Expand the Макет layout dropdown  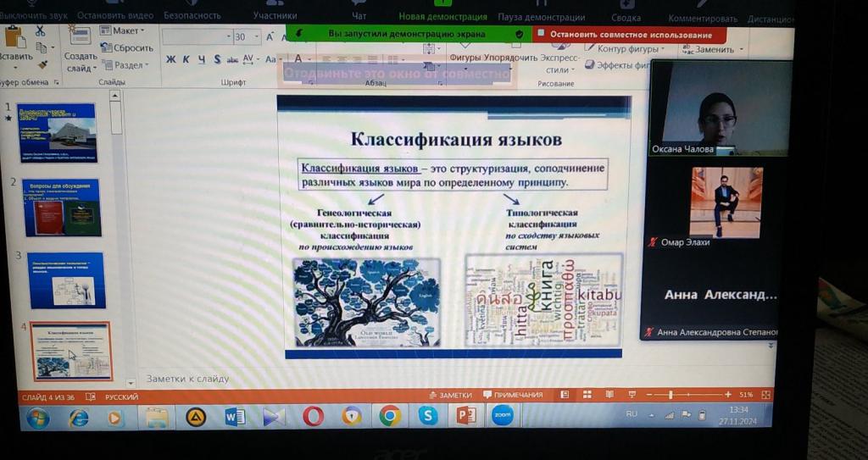(122, 30)
